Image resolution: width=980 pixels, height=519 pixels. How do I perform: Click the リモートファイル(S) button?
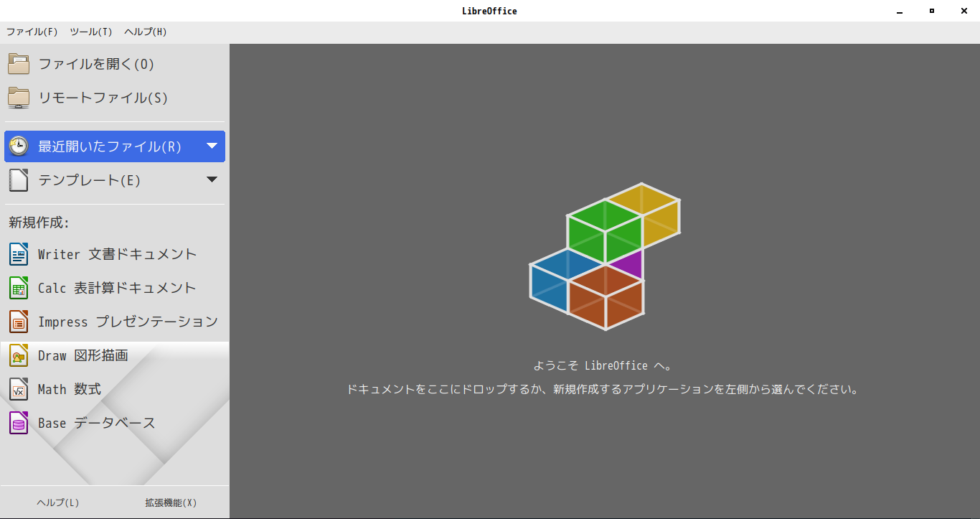tap(115, 98)
